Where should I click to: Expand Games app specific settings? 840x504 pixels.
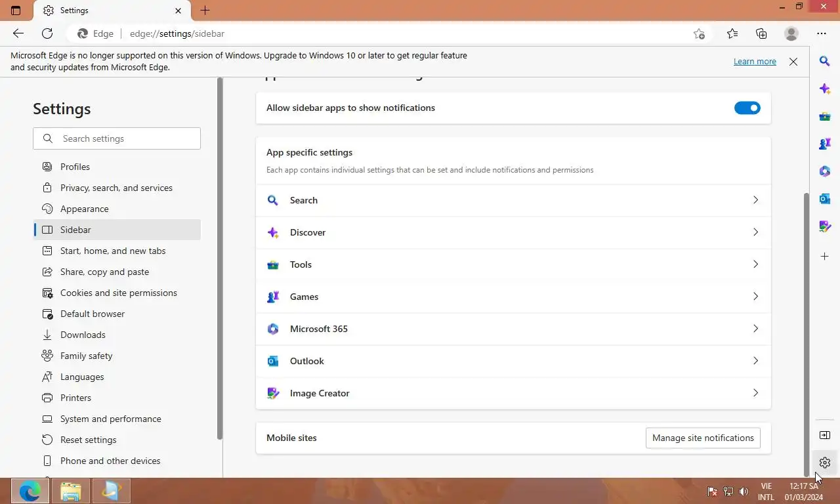(x=513, y=297)
